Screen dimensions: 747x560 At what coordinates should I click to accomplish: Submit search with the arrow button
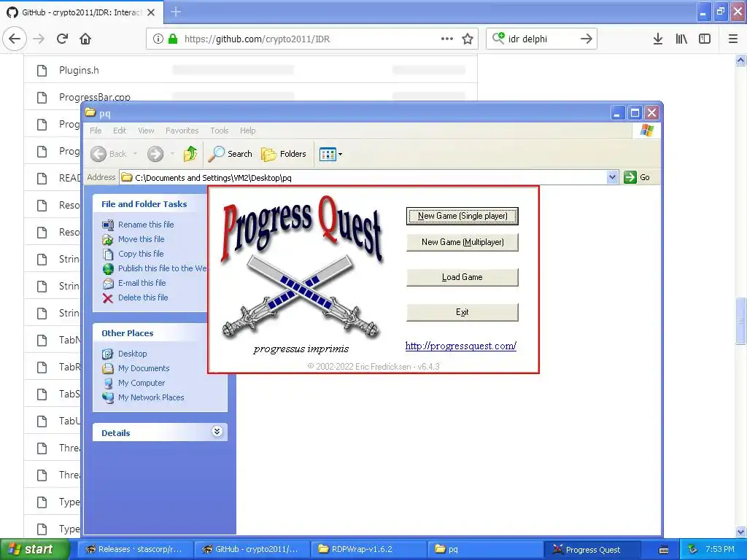click(x=587, y=39)
